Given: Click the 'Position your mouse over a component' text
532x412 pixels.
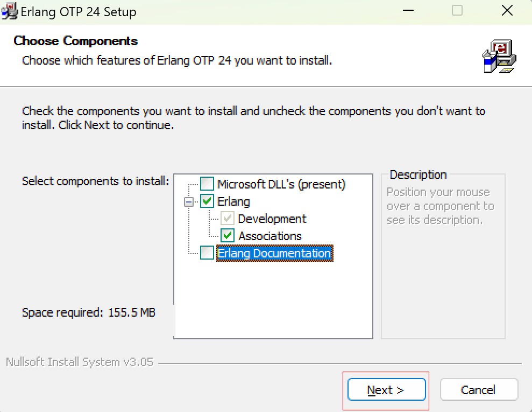Looking at the screenshot, I should point(441,206).
